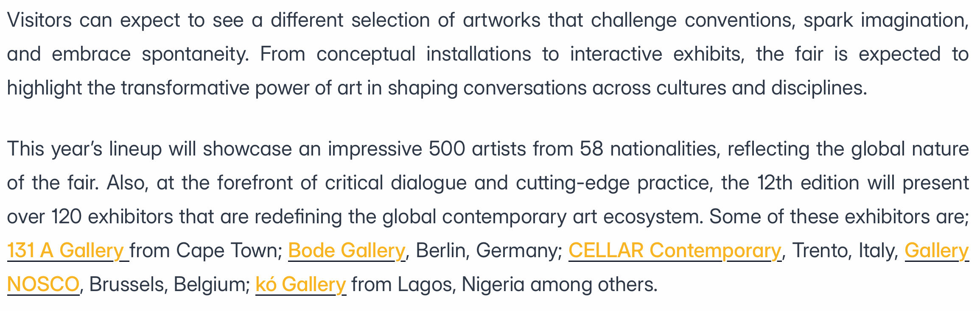The height and width of the screenshot is (311, 980).
Task: Click the number "120" before exhibitors
Action: tap(66, 217)
